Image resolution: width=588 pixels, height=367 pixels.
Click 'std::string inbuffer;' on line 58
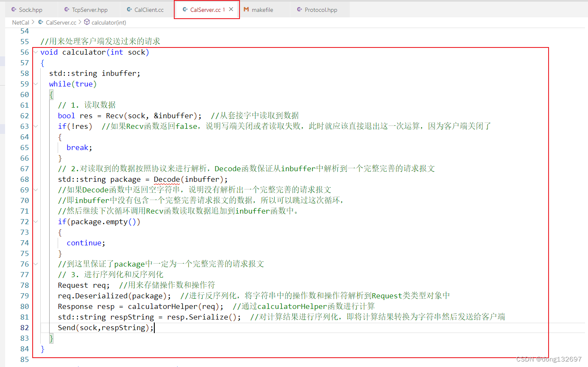tap(95, 73)
